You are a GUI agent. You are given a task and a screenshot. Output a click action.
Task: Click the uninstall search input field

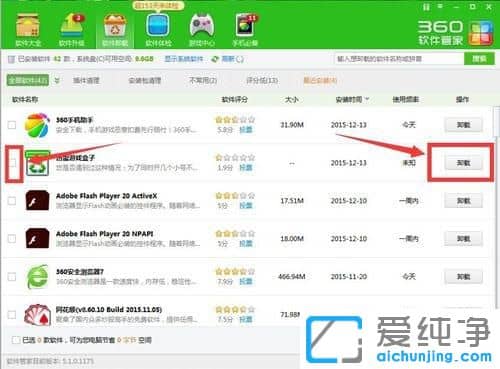[399, 59]
